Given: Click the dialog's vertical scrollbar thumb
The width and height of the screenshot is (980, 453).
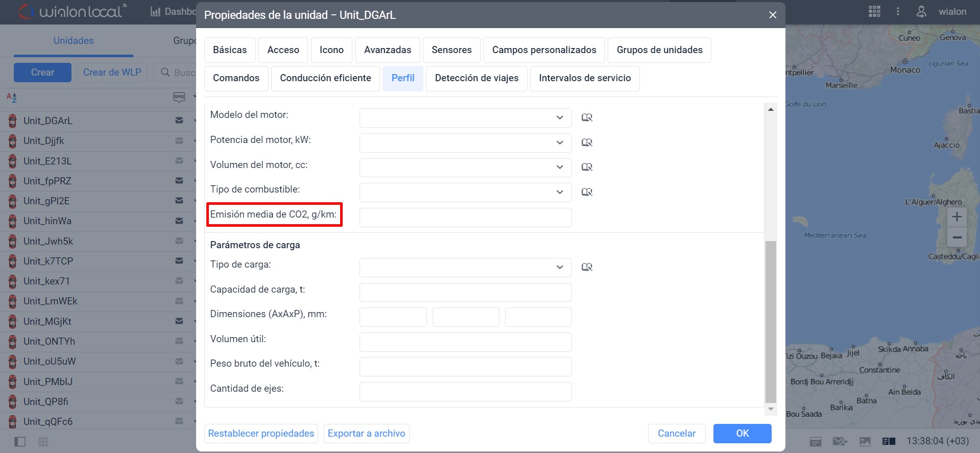Looking at the screenshot, I should 771,322.
